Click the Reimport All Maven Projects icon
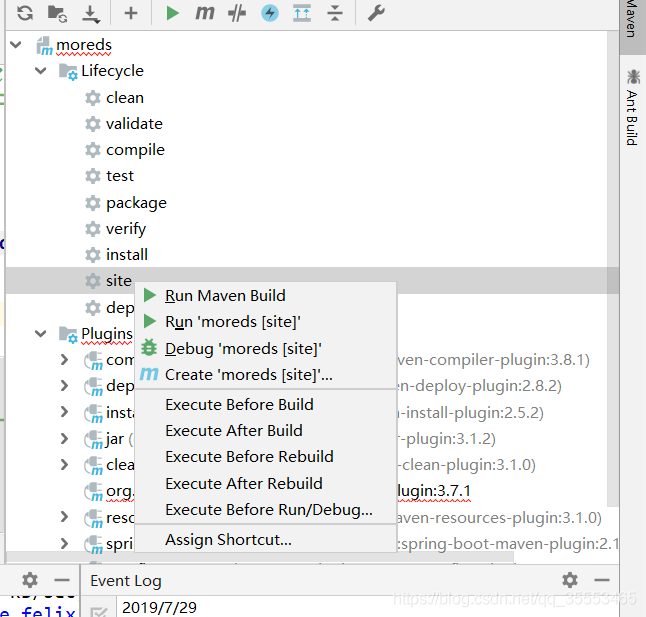The height and width of the screenshot is (617, 646). click(x=25, y=13)
